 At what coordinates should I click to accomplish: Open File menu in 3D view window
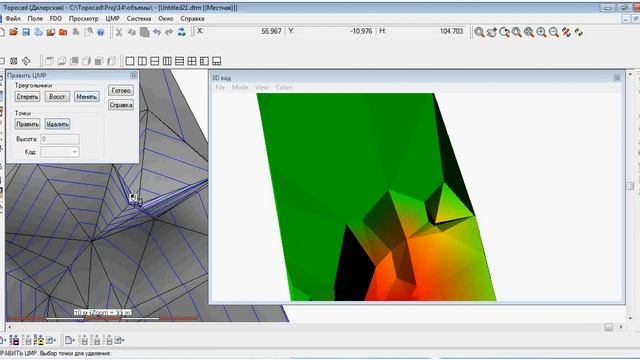pyautogui.click(x=220, y=87)
